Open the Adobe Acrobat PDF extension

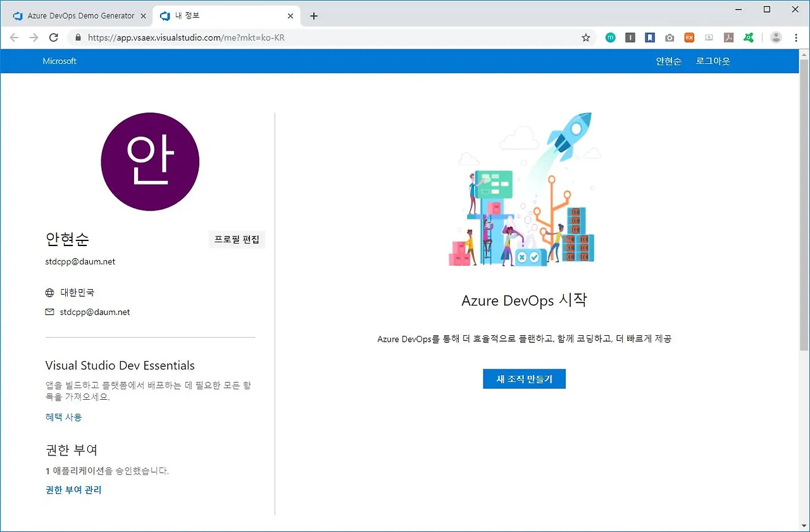tap(729, 37)
